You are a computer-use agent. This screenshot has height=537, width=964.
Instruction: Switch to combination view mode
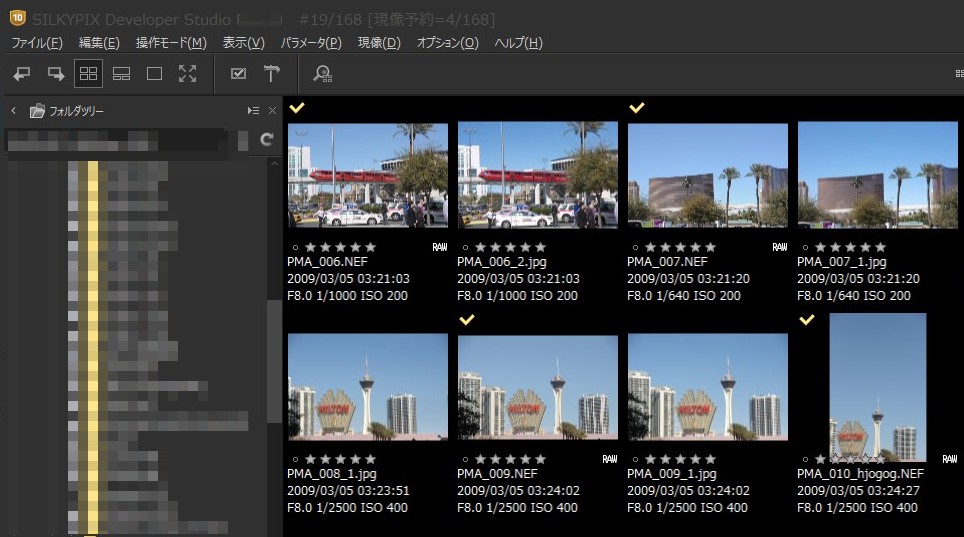(121, 74)
